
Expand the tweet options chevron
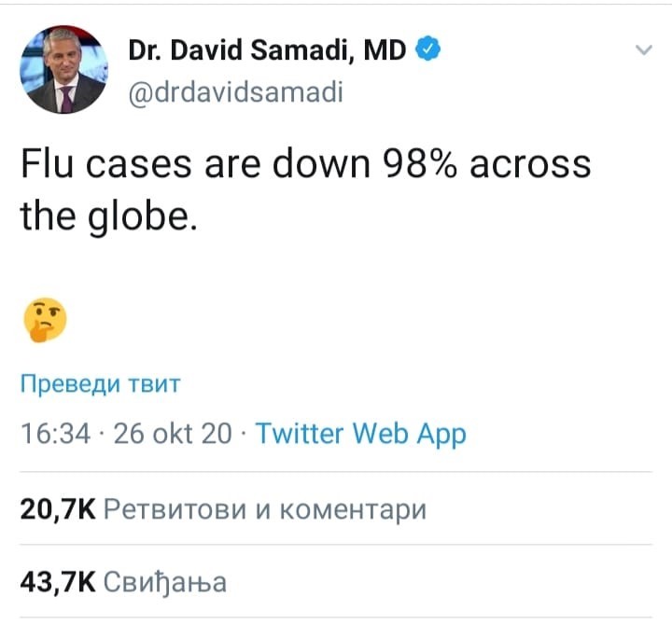(643, 50)
